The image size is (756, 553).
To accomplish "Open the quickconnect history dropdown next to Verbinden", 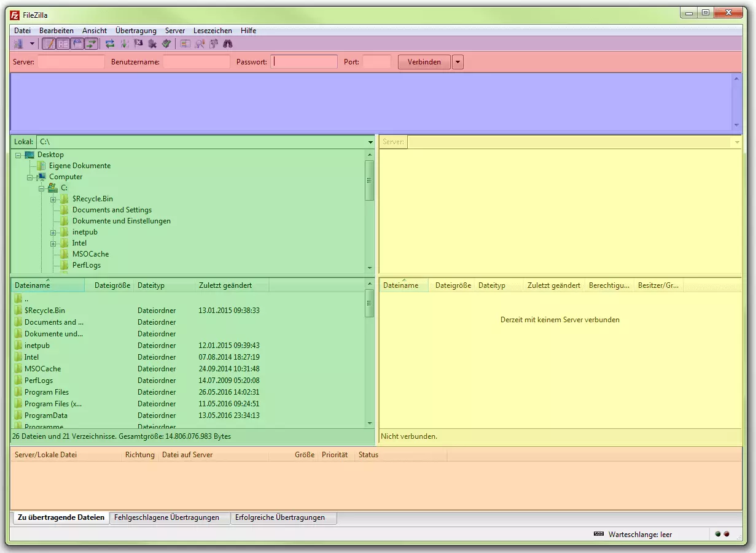I will (x=458, y=62).
